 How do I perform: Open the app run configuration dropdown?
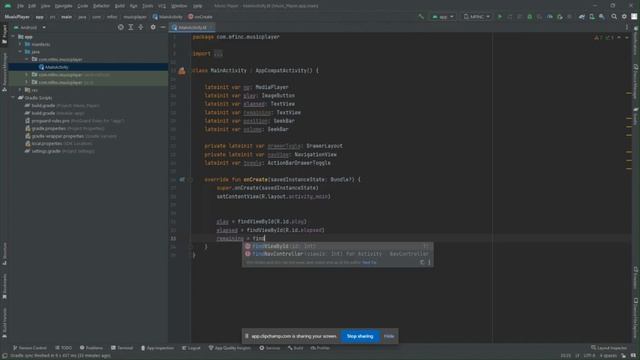[x=443, y=17]
